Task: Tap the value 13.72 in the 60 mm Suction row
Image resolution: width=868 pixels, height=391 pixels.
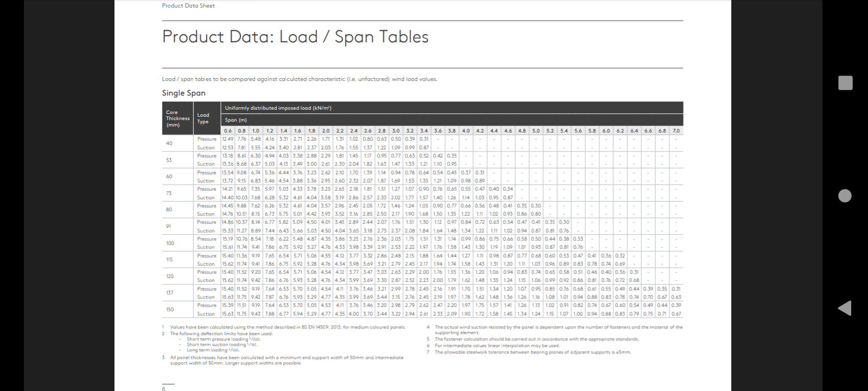Action: [228, 181]
